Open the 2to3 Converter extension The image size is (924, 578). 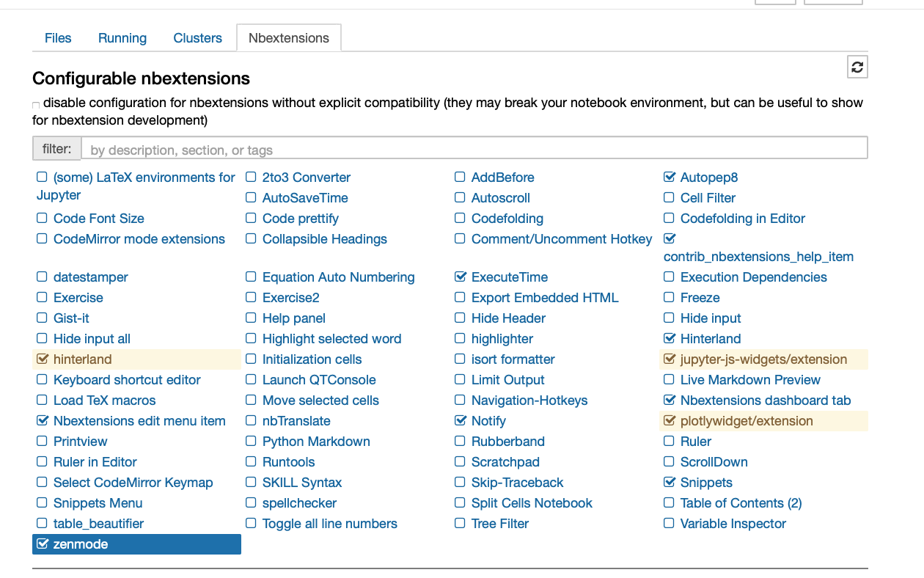(307, 178)
